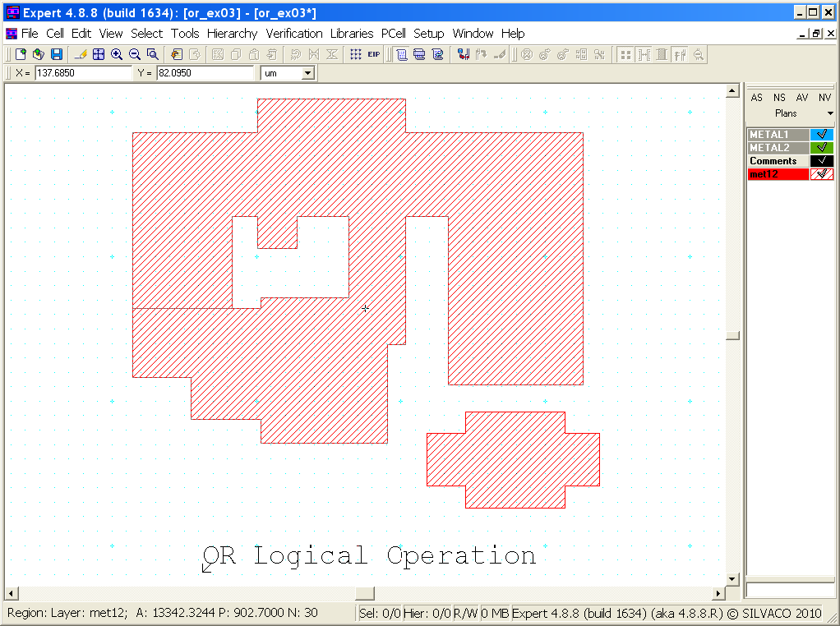
Task: Click the AS button in layer panel
Action: pyautogui.click(x=757, y=98)
